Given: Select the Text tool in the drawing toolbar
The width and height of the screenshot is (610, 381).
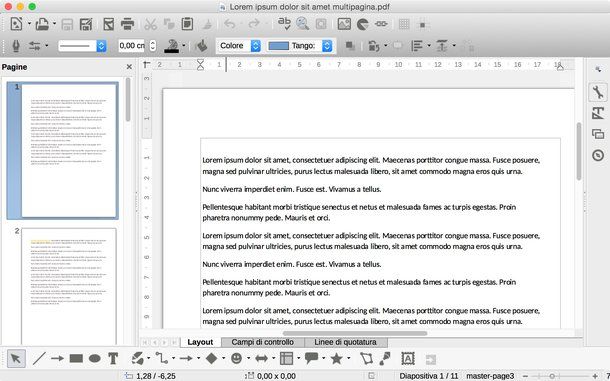Looking at the screenshot, I should click(x=113, y=358).
